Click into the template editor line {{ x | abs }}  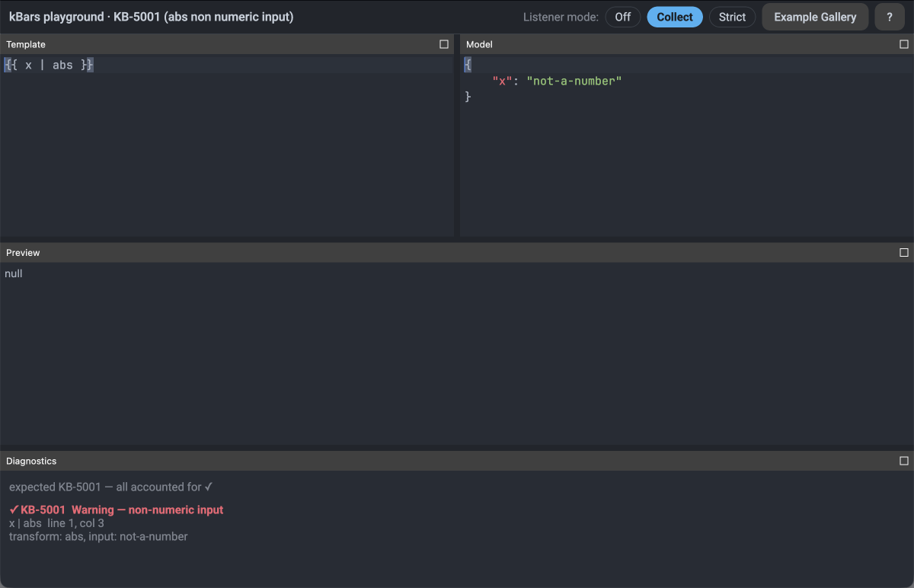227,66
